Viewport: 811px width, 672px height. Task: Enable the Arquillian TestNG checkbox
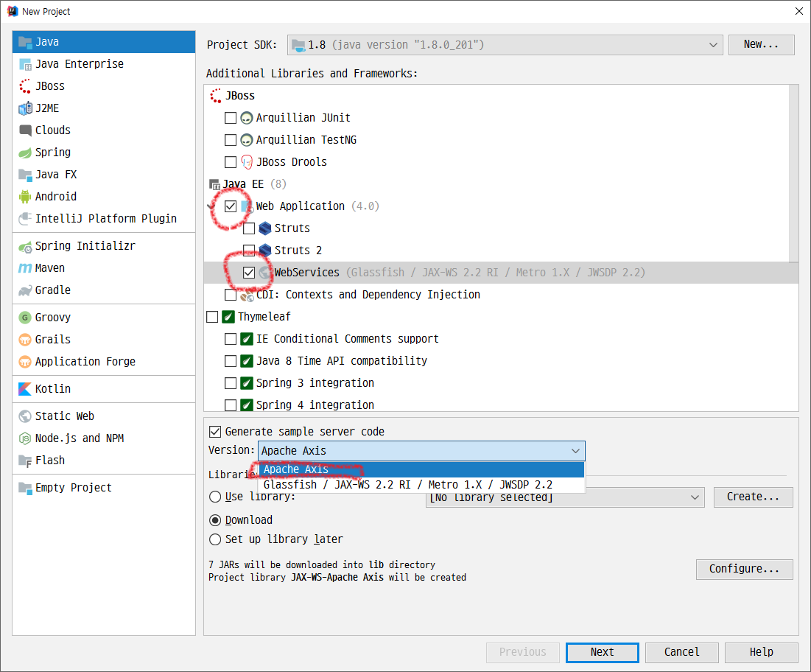(x=231, y=140)
